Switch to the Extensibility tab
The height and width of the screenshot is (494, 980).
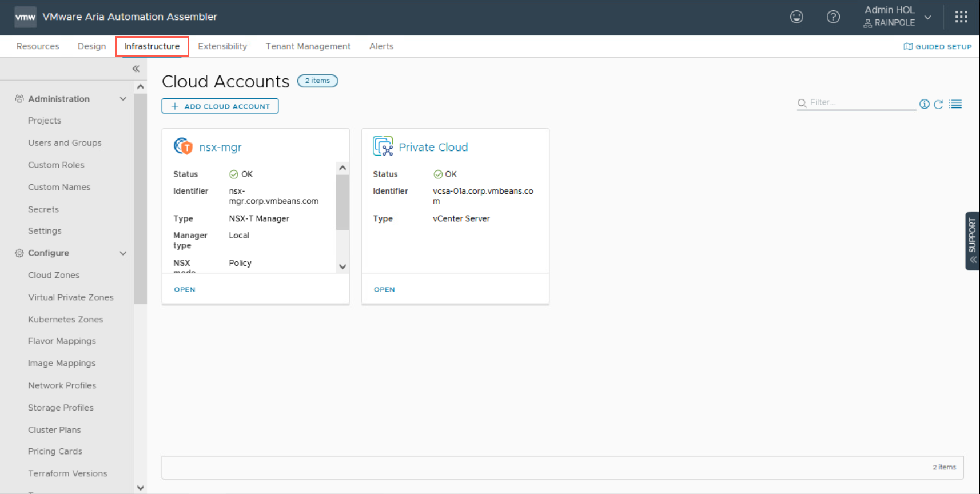point(222,46)
